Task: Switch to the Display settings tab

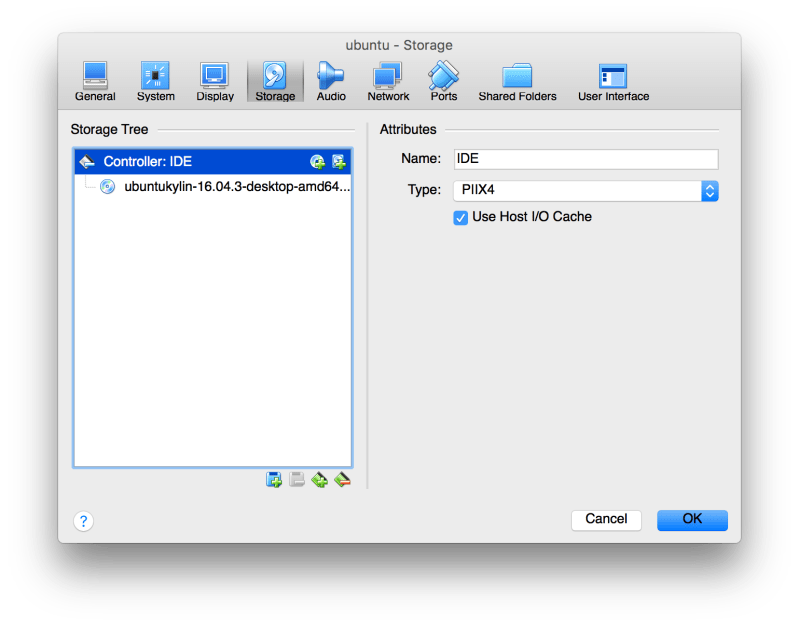Action: coord(215,82)
